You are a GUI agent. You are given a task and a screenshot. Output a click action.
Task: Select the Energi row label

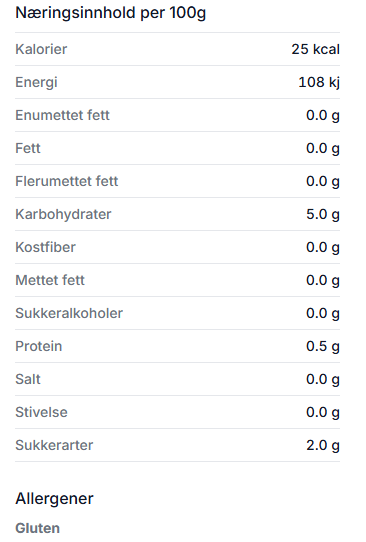click(x=36, y=83)
